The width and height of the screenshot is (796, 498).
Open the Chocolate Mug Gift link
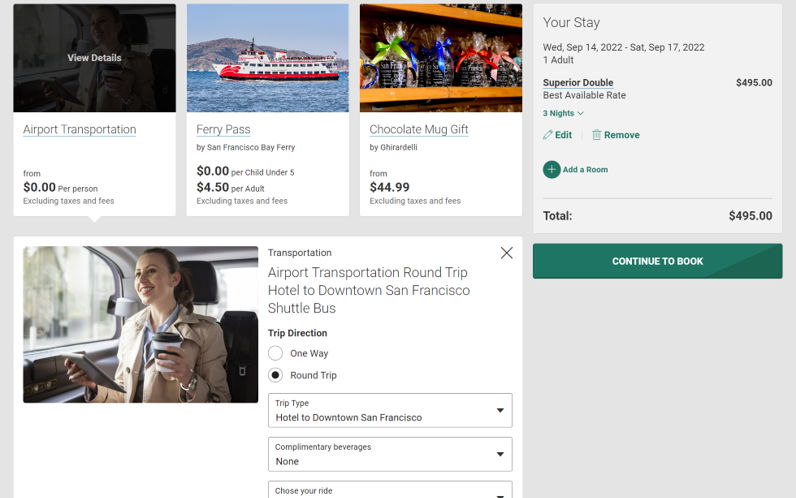[419, 129]
